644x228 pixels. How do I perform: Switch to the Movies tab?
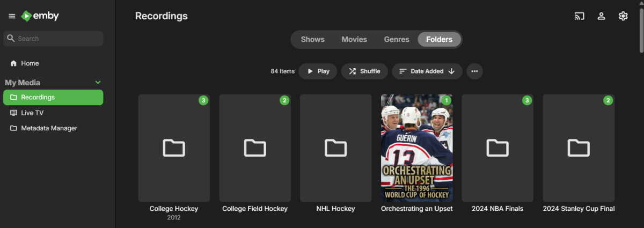coord(354,39)
